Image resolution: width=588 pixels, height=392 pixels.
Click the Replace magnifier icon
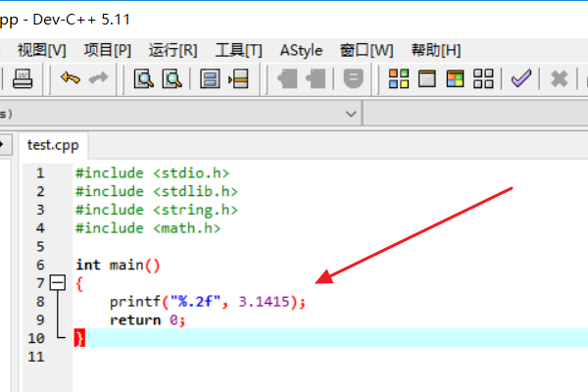click(172, 79)
